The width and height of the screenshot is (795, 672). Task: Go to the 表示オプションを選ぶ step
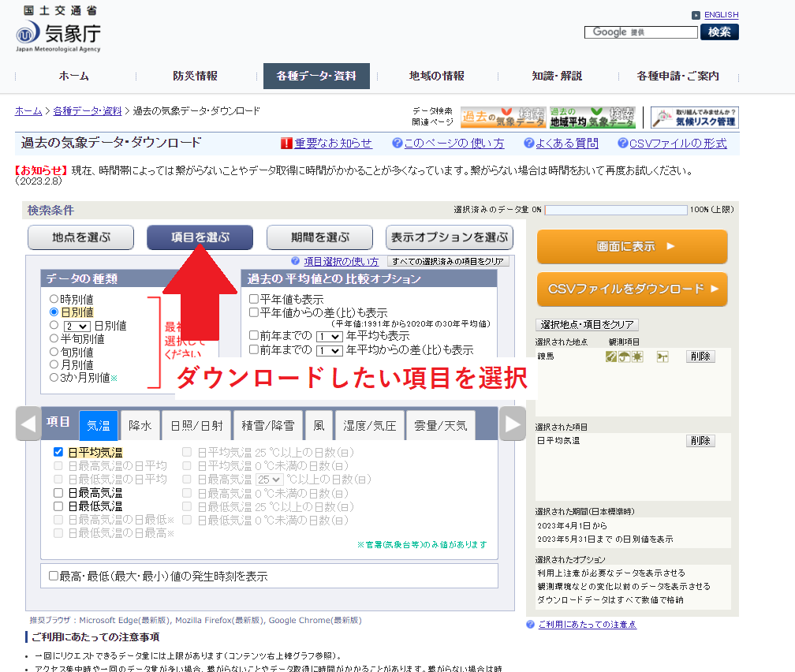(x=450, y=237)
